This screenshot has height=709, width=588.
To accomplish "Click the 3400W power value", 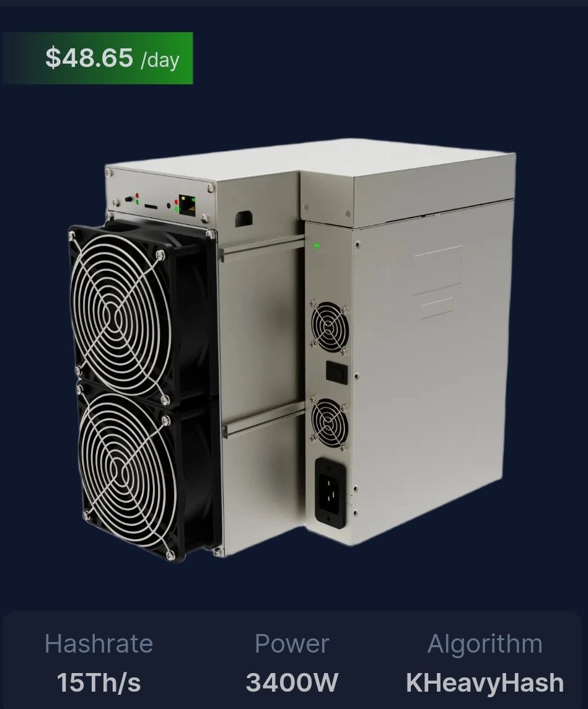I will point(292,682).
